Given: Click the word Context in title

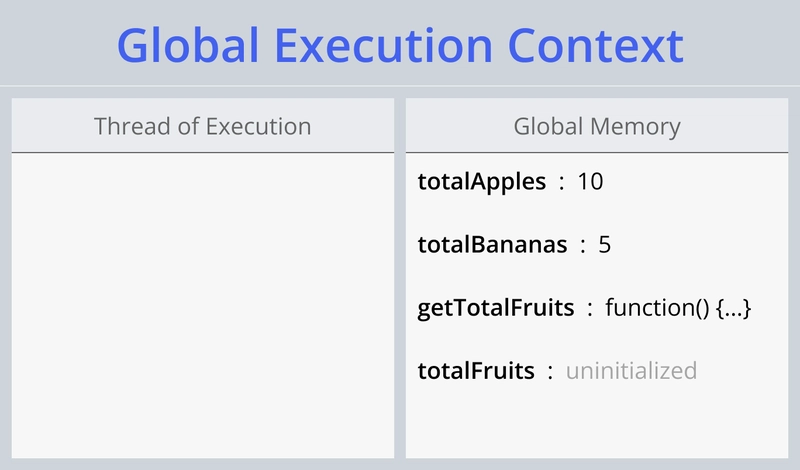Looking at the screenshot, I should click(x=596, y=46).
